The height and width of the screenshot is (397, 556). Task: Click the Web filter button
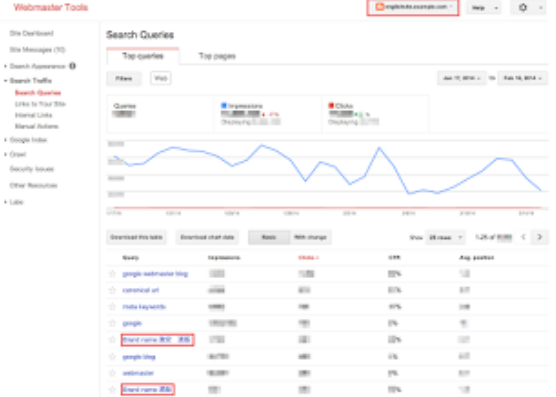click(x=161, y=78)
